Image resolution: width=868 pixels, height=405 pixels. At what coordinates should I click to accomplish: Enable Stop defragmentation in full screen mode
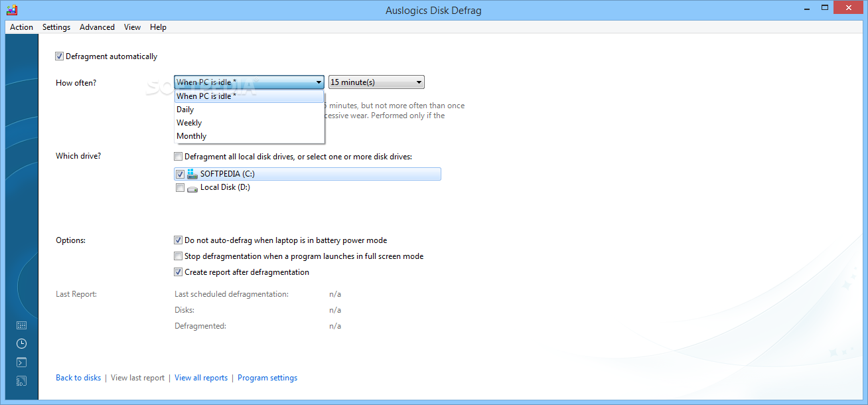(x=178, y=256)
